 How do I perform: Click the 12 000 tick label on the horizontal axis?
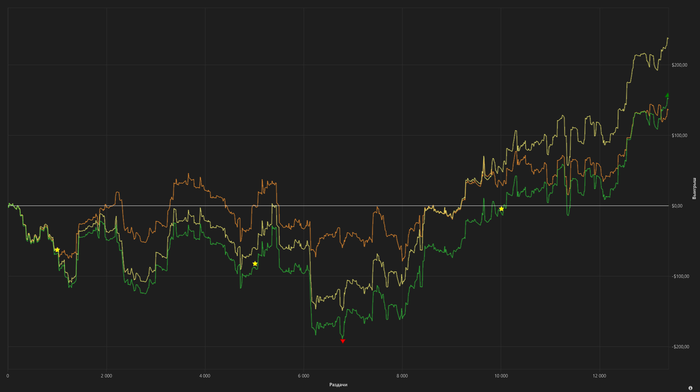600,376
